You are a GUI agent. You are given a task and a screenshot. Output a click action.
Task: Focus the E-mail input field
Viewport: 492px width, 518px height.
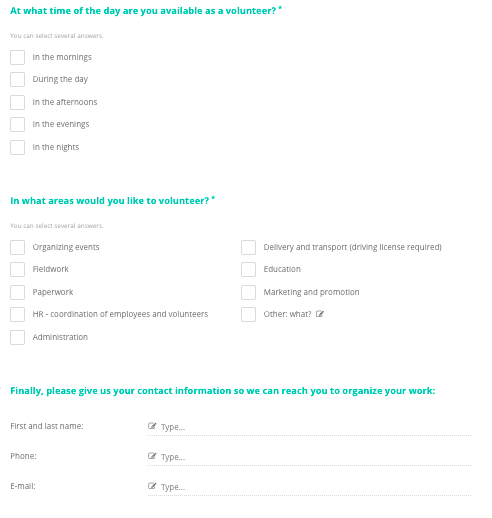pos(309,487)
